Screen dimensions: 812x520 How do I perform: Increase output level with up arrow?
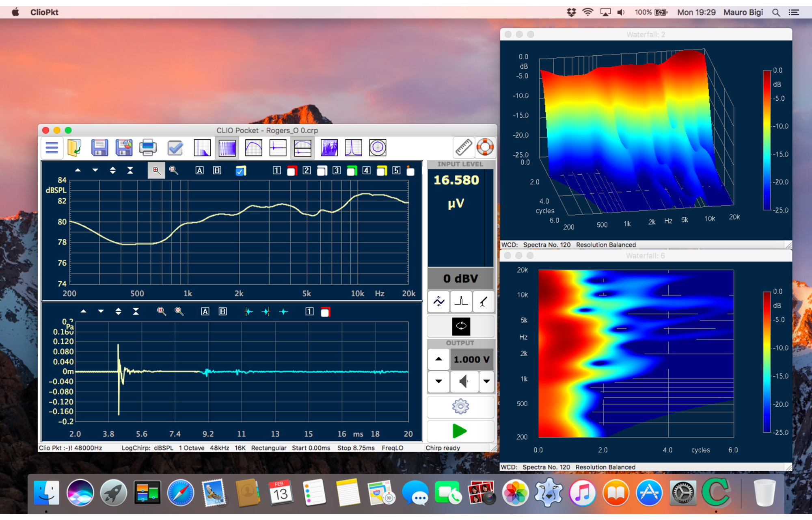[x=438, y=359]
